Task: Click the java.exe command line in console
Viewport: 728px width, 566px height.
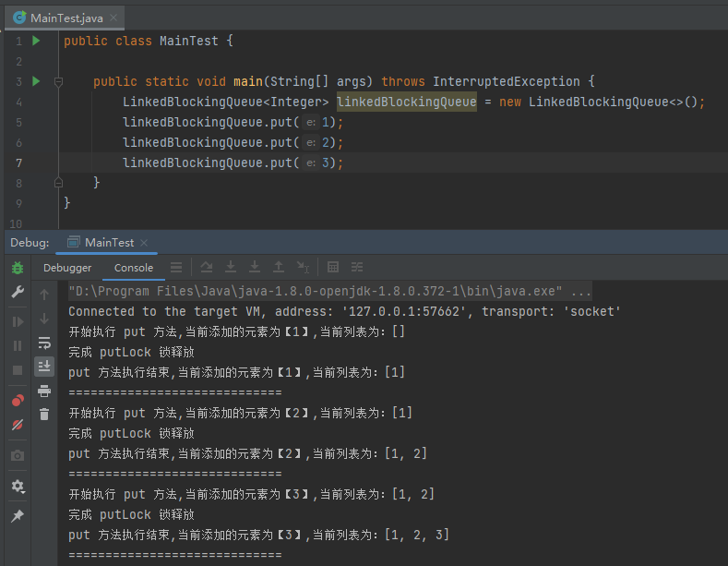Action: 329,292
